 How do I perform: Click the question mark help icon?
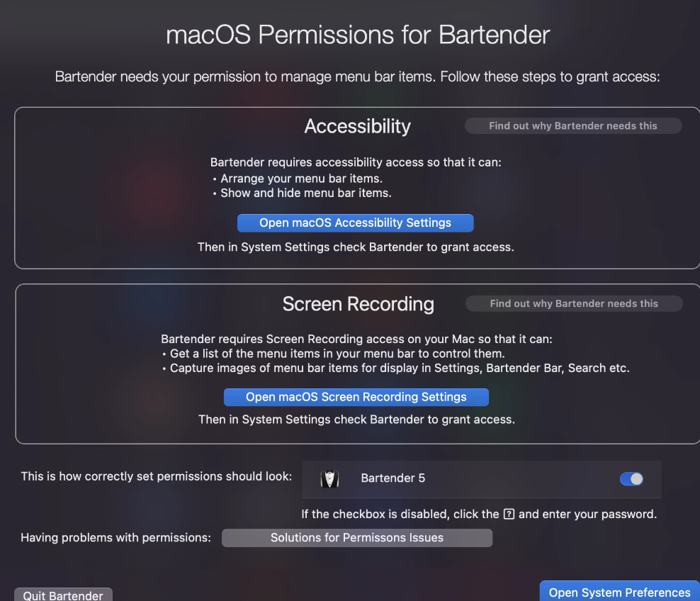click(x=509, y=514)
